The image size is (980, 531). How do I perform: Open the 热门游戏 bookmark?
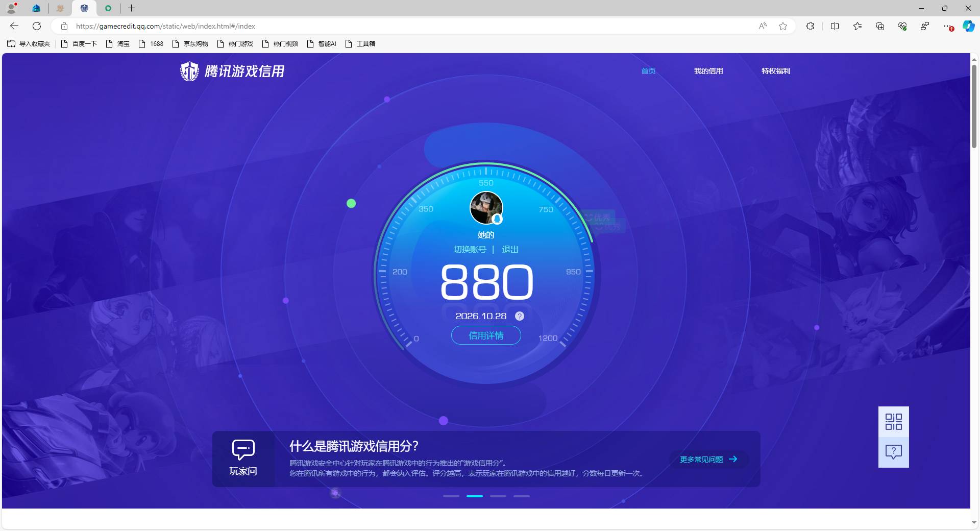(x=235, y=44)
